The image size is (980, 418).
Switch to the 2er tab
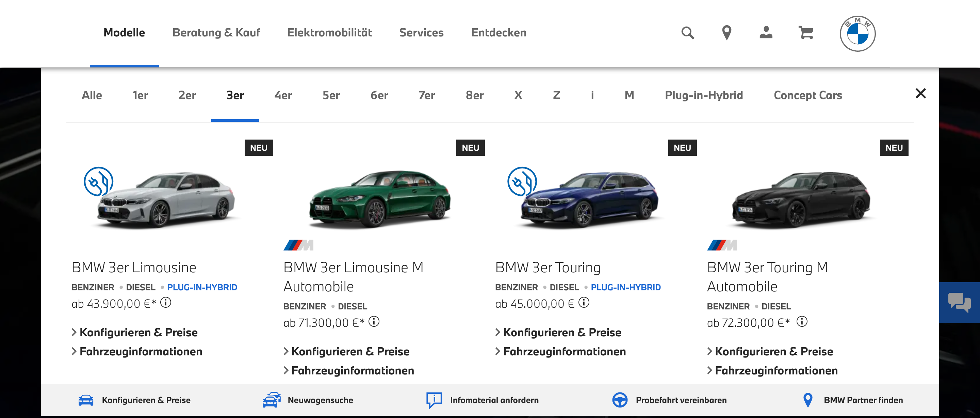coord(187,95)
